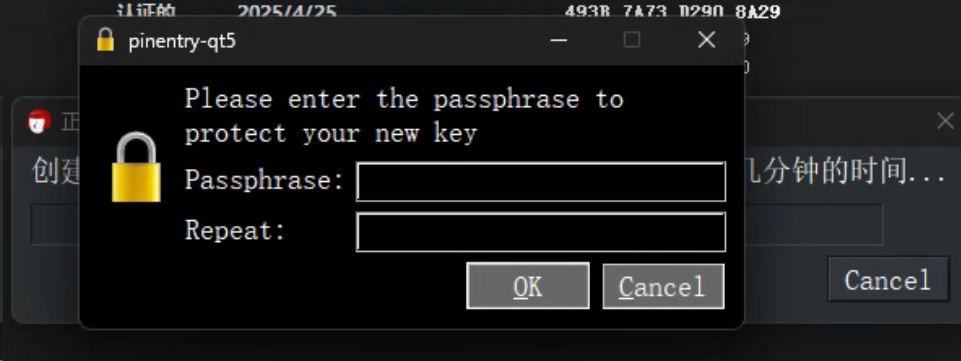
Task: Click the red Kleopatra icon in background dialog
Action: 39,121
